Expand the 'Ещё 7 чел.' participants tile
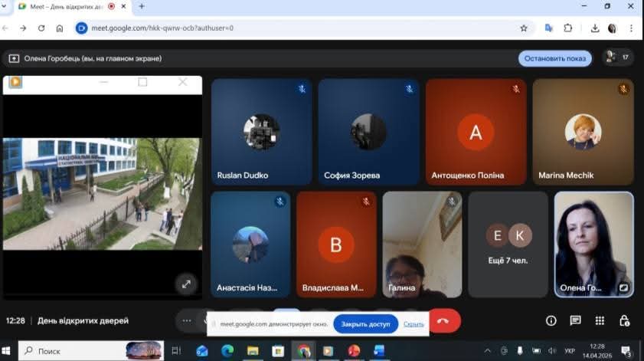Viewport: 644px width, 361px height. coord(508,244)
